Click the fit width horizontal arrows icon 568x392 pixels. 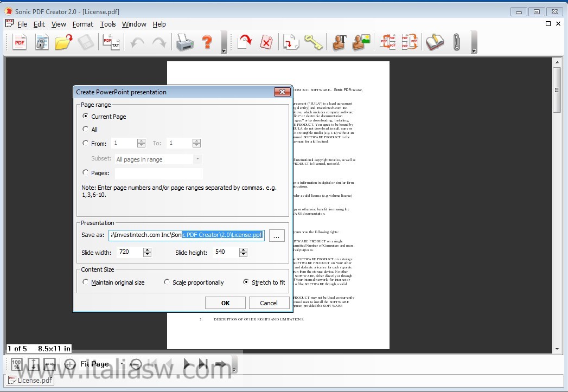coord(49,364)
